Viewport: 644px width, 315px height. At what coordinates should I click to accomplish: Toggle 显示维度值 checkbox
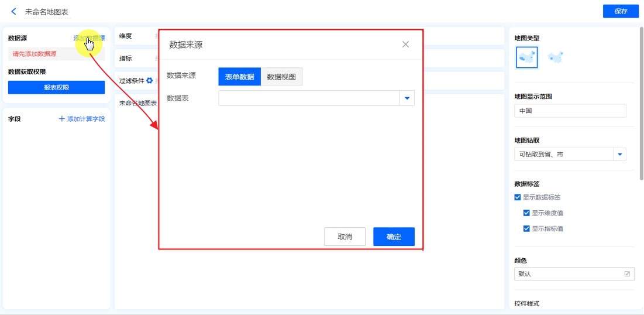(x=526, y=213)
